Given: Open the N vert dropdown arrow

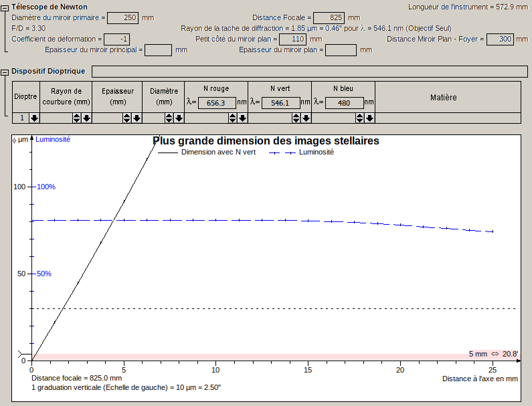Looking at the screenshot, I should click(306, 118).
